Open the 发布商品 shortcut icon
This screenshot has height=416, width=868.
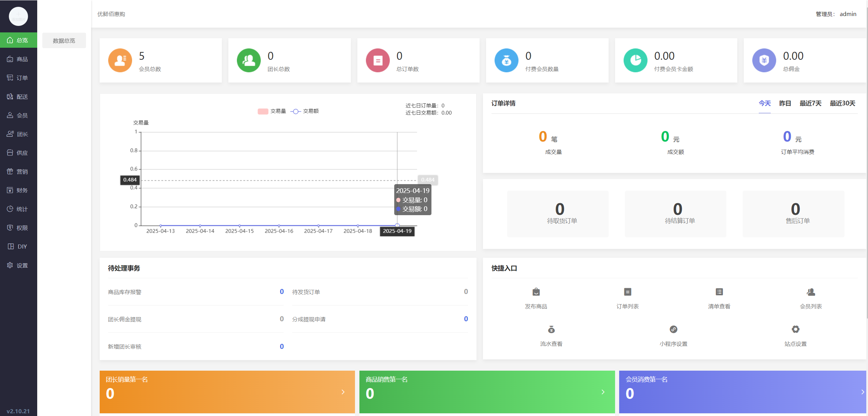pyautogui.click(x=536, y=292)
